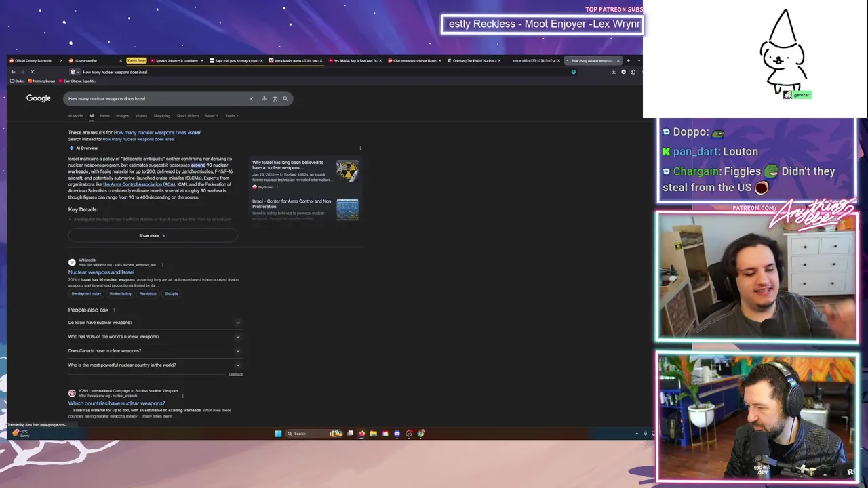This screenshot has width=868, height=488.
Task: Open AI Overview three-dot options menu
Action: pos(360,148)
